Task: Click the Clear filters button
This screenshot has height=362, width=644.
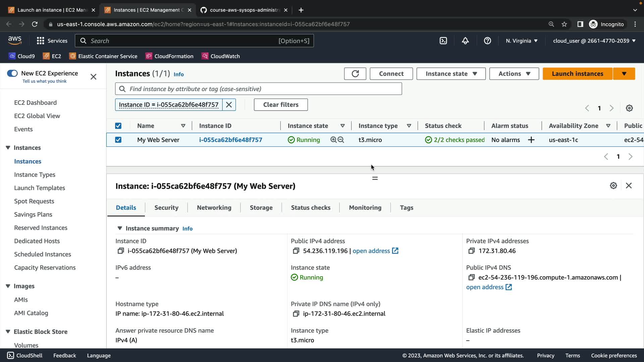Action: (x=281, y=105)
